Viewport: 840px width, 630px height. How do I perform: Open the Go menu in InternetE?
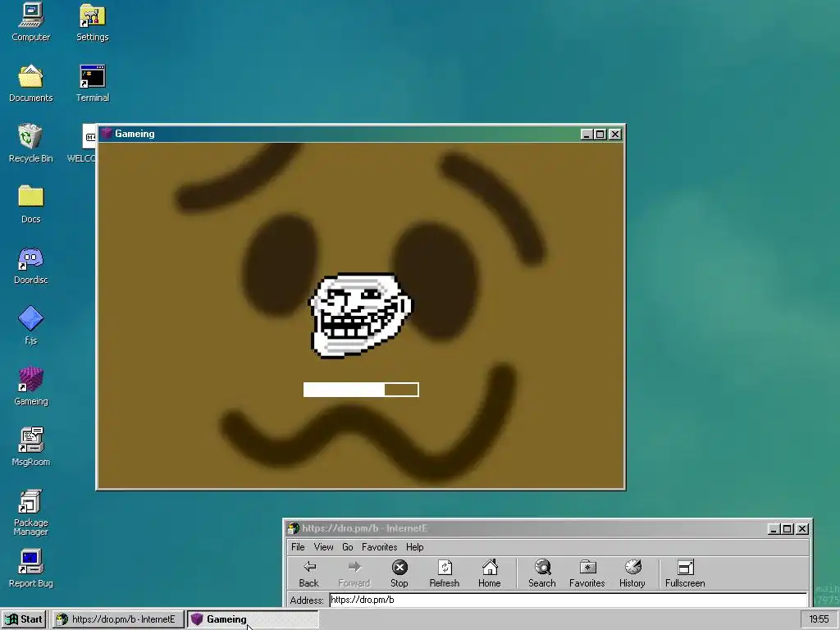(x=348, y=547)
